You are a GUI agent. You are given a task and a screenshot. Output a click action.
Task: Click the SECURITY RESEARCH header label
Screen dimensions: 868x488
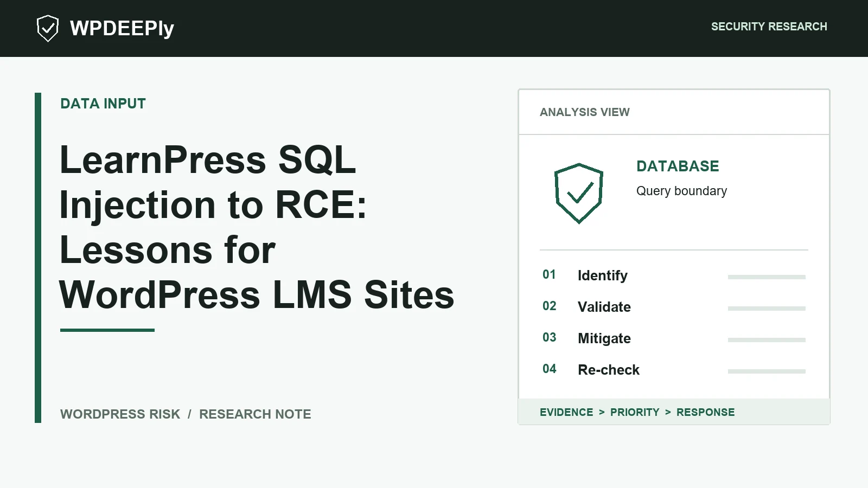pos(769,27)
